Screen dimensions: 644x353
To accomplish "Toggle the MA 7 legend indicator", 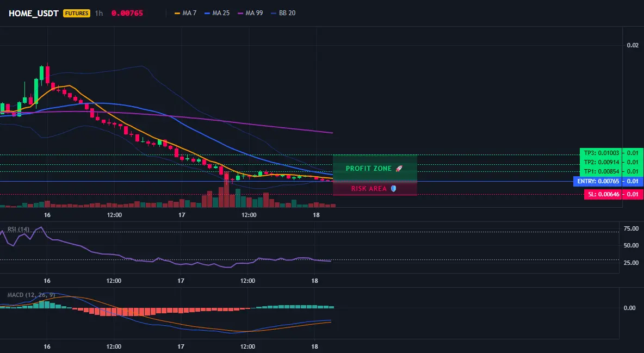I will pos(185,13).
